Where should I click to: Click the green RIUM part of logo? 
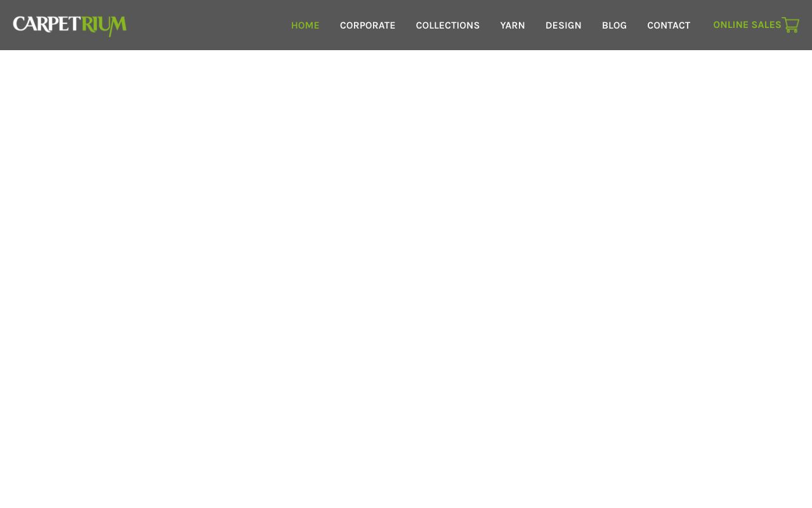tap(104, 25)
